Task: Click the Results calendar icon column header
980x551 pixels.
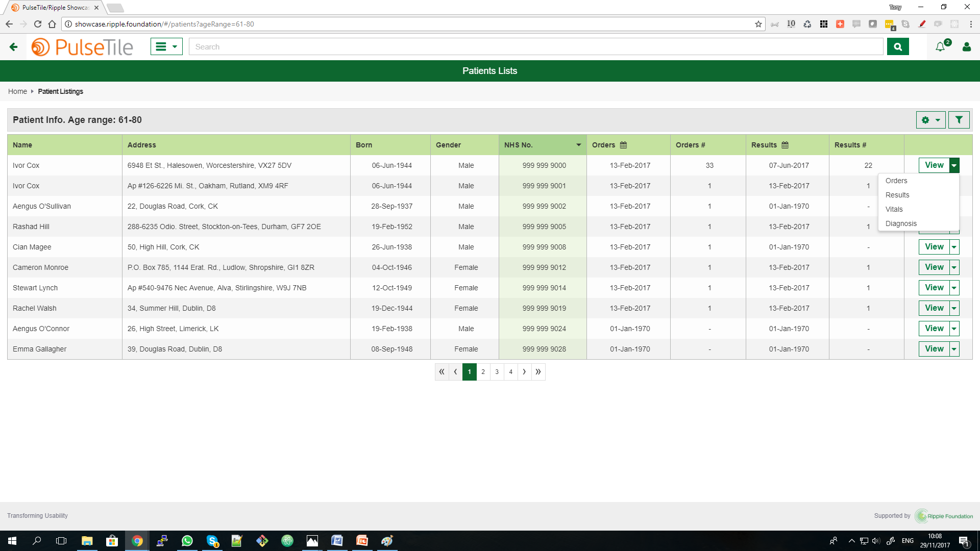Action: [787, 145]
